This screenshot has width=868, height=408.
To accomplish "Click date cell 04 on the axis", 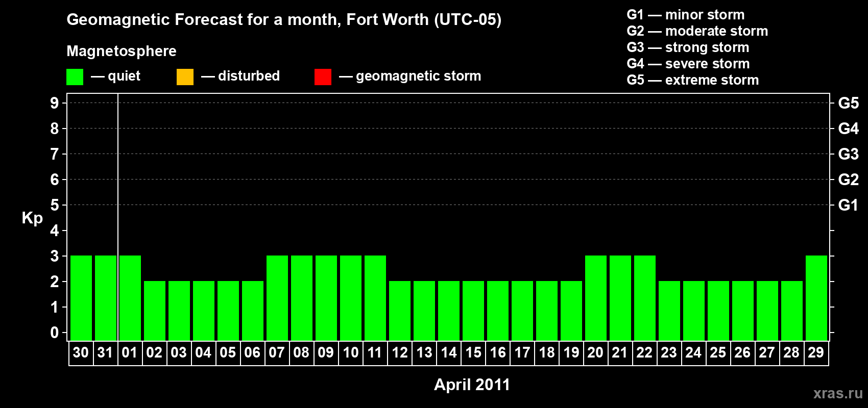I will pyautogui.click(x=204, y=353).
